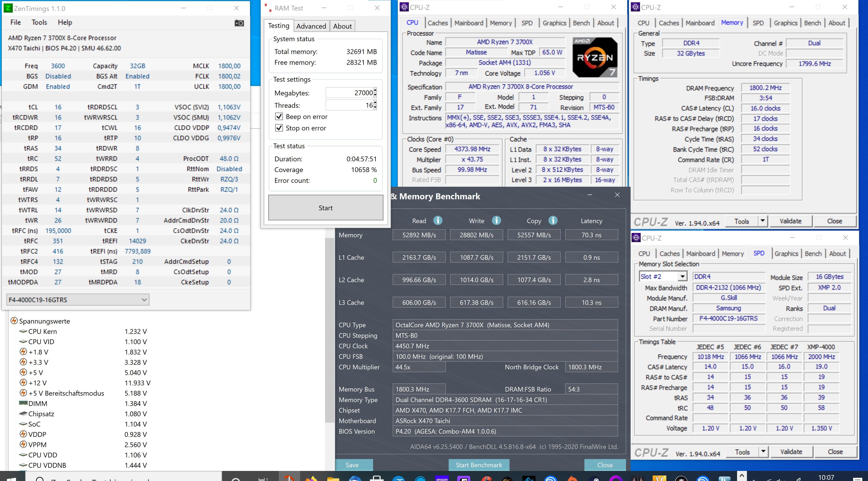Open the F4-4000C19-16GTRS module dropdown in ZenTimings

click(x=78, y=300)
